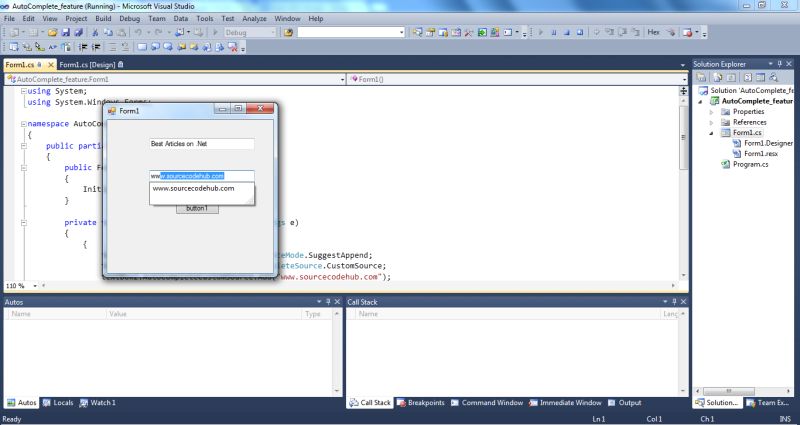Click button1 in the Form1 window
Screen dimensions: 800x425
197,209
